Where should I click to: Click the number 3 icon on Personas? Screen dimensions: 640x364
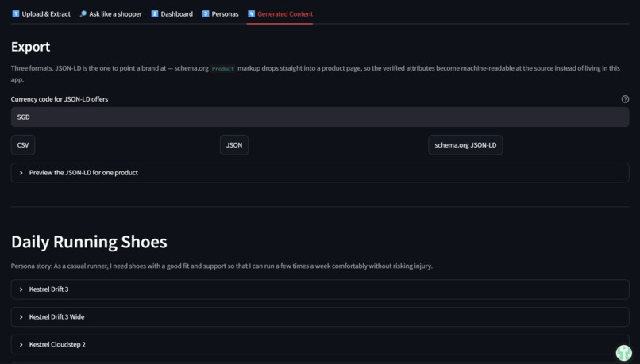coord(206,13)
